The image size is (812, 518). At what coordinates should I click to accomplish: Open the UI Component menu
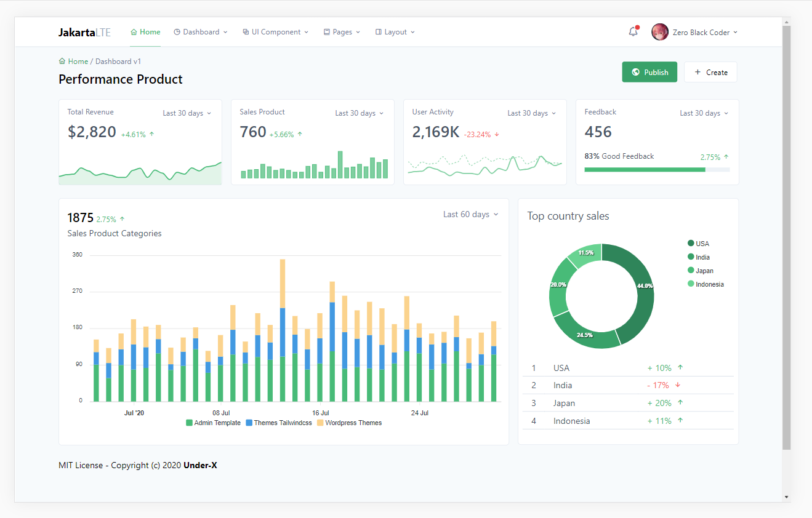276,32
